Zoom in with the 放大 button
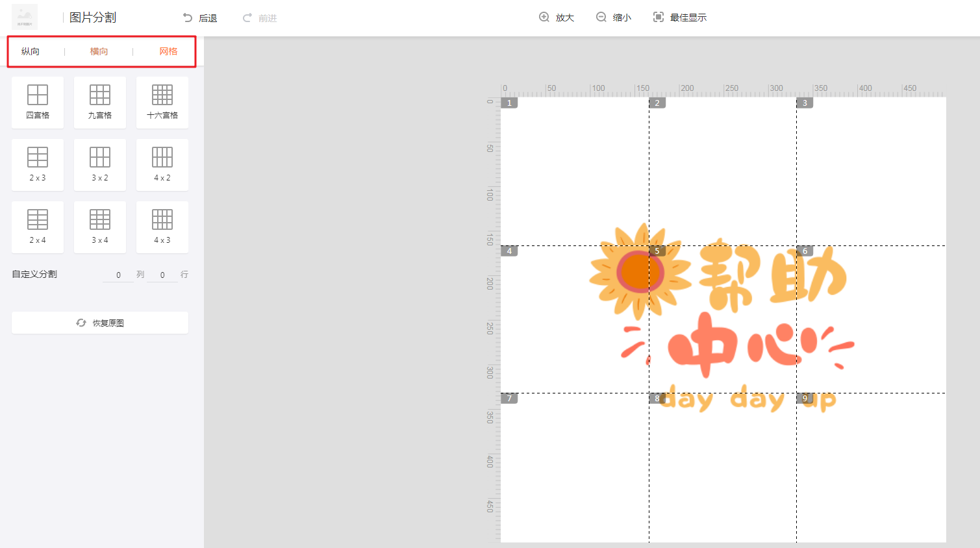Image resolution: width=980 pixels, height=548 pixels. (x=557, y=18)
